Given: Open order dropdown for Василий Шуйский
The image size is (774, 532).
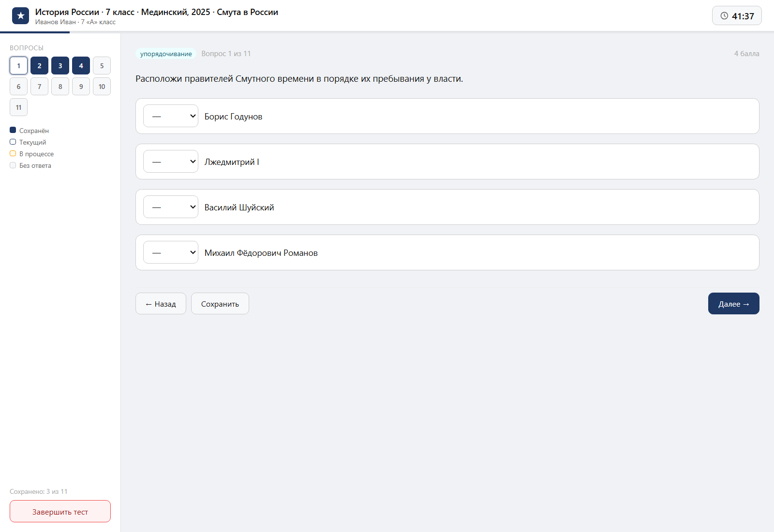Looking at the screenshot, I should click(171, 207).
